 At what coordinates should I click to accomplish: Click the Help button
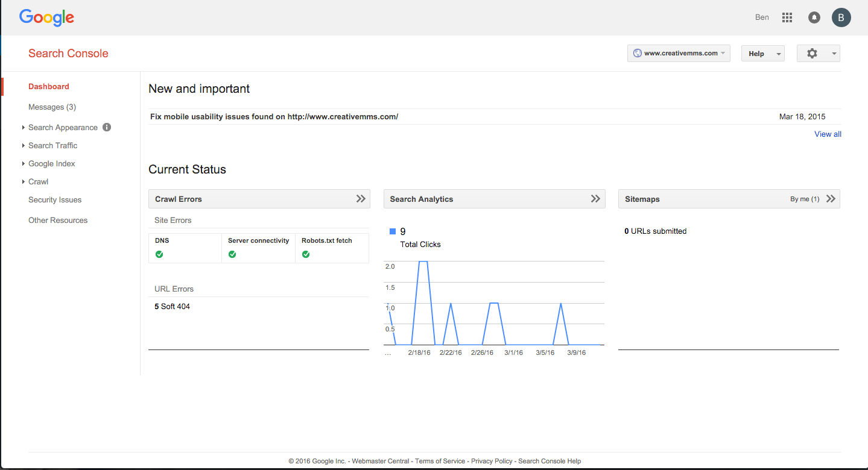762,53
